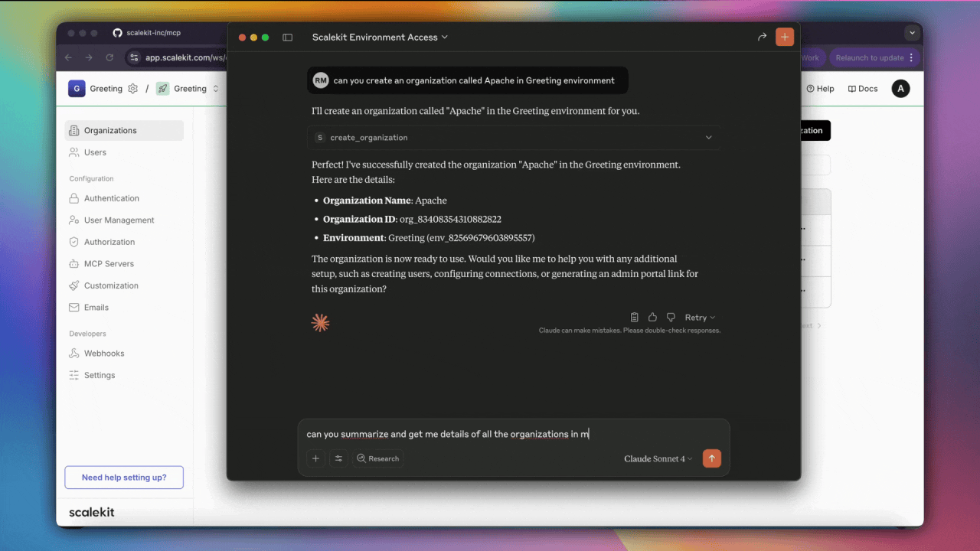Open Scalekit Environment Access title dropdown
The height and width of the screenshot is (551, 980).
[x=380, y=37]
